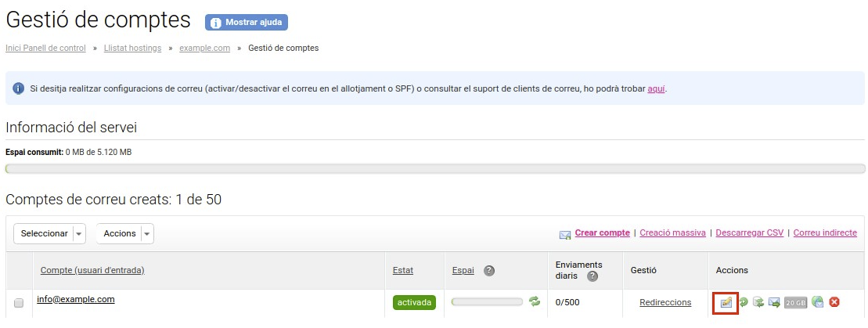Click the 20 GB upgrade badge

point(795,302)
